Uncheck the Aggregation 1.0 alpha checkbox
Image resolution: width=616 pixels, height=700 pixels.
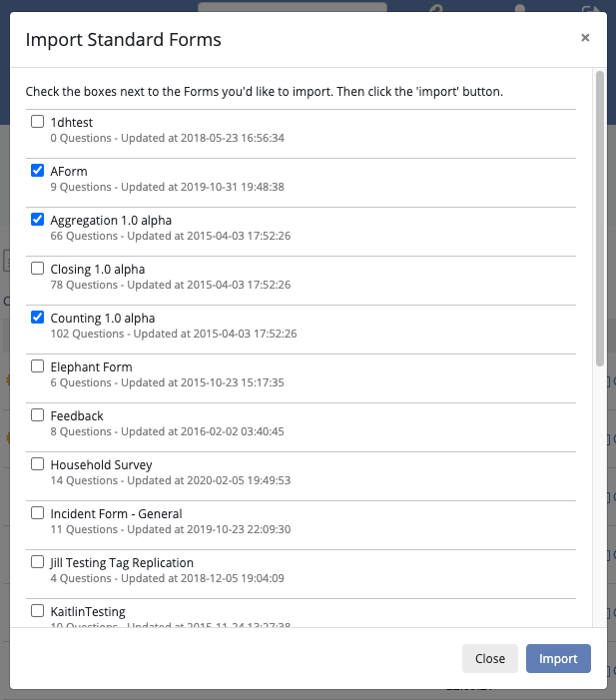pos(38,220)
